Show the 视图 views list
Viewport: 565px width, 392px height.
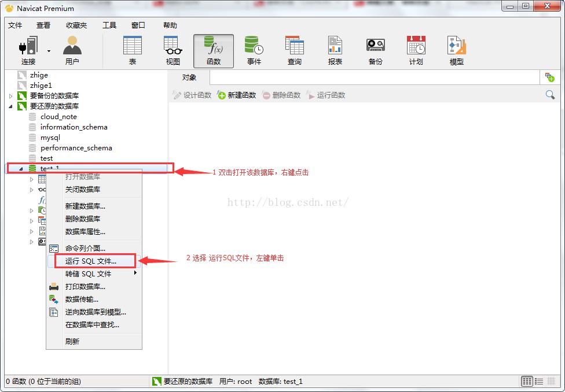[173, 50]
